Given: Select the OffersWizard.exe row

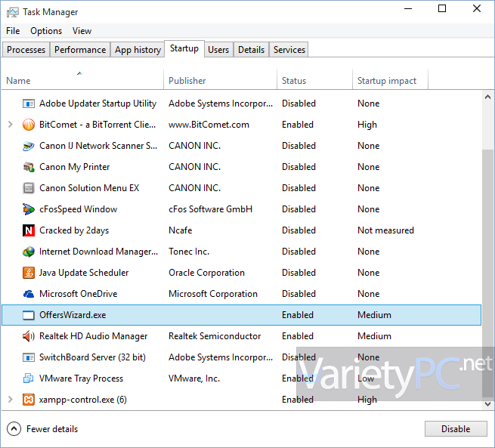Looking at the screenshot, I should 242,315.
